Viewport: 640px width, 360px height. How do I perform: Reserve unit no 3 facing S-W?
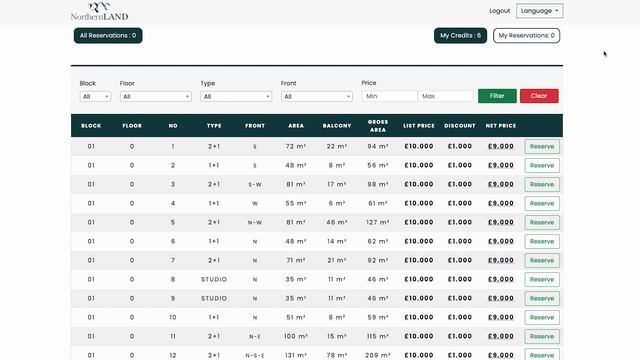coord(542,184)
